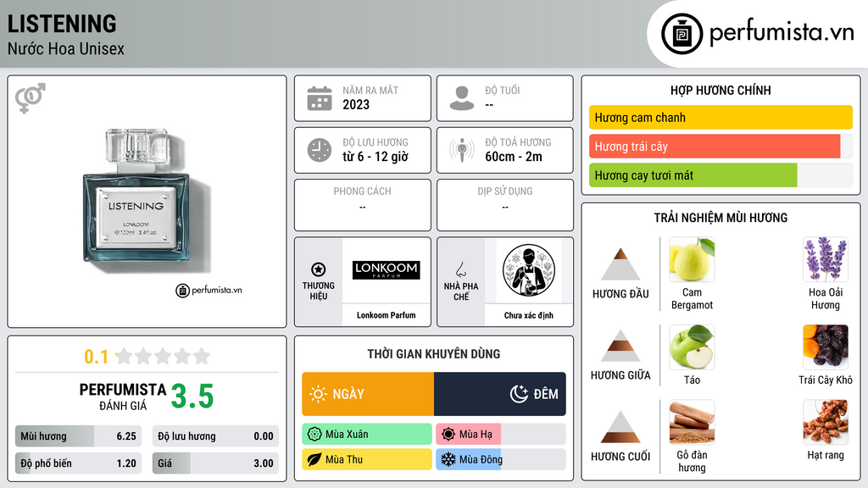
Task: Click the Hương cuối pyramid icon
Action: 620,427
